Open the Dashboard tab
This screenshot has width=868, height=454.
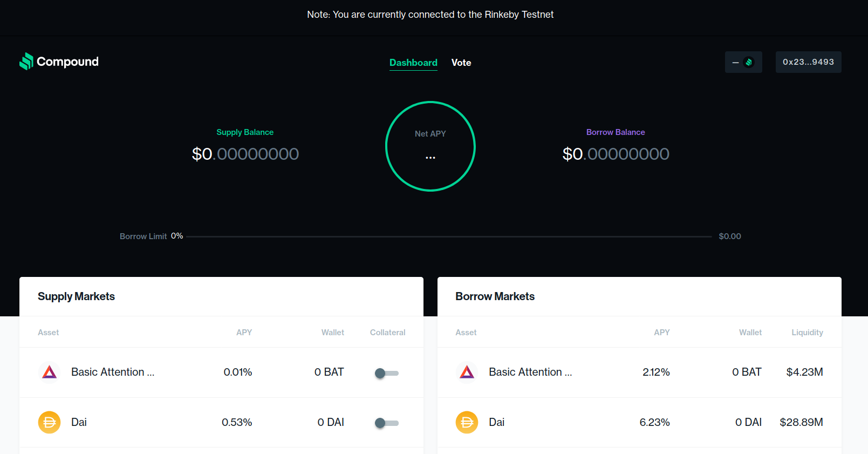(x=413, y=63)
